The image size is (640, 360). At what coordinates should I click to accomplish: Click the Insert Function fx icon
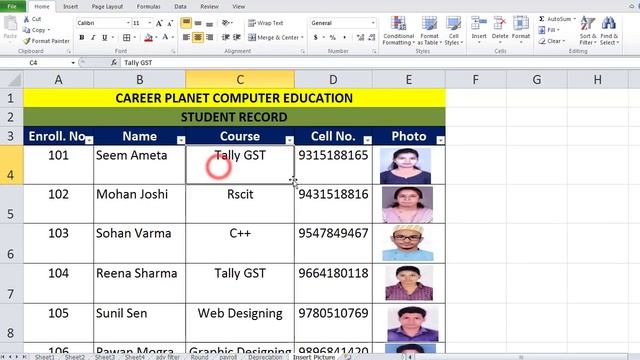click(114, 62)
